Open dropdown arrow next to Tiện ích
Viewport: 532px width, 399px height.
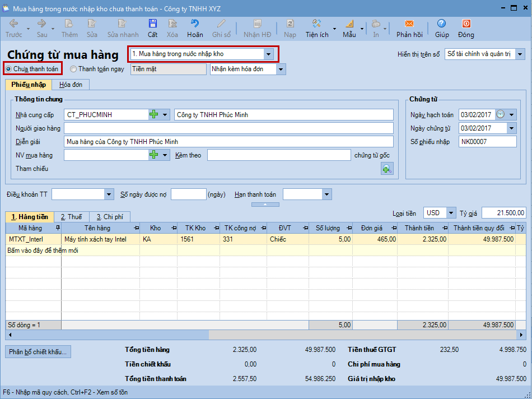(334, 29)
